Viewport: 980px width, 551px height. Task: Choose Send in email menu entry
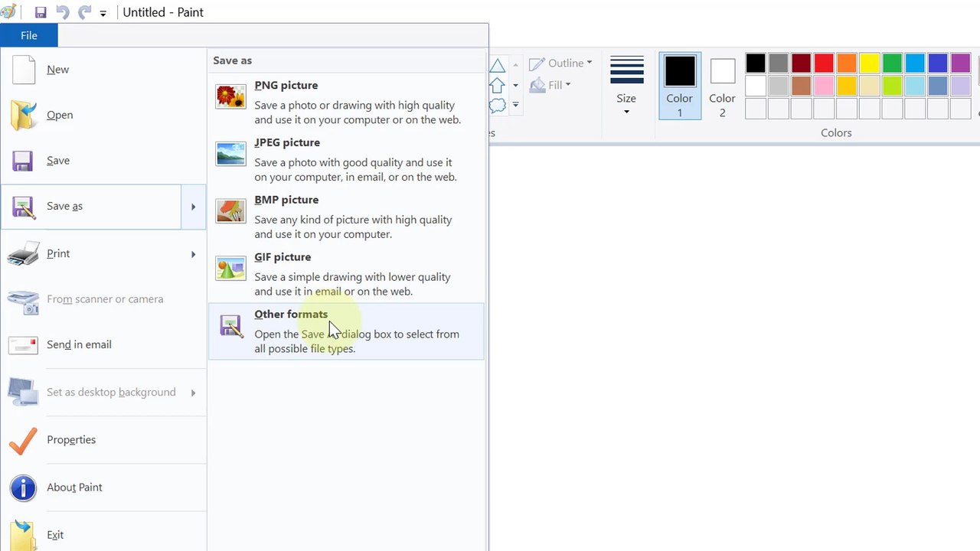click(103, 345)
